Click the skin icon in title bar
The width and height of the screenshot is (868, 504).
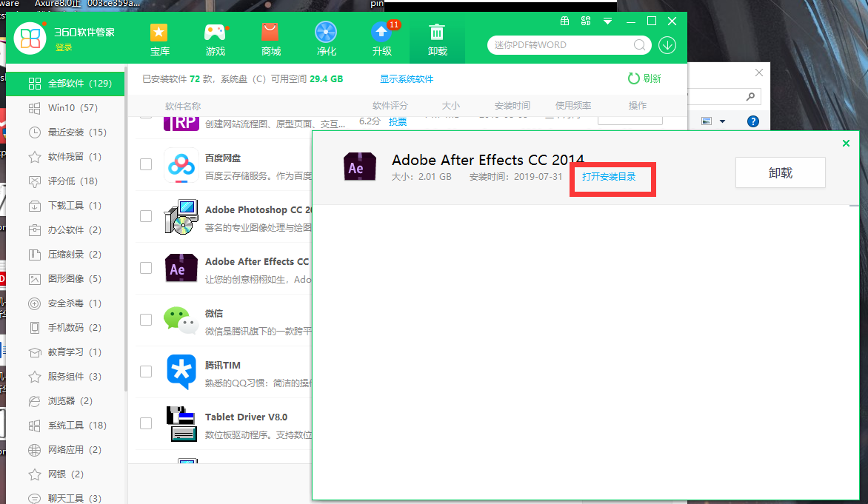[x=586, y=21]
